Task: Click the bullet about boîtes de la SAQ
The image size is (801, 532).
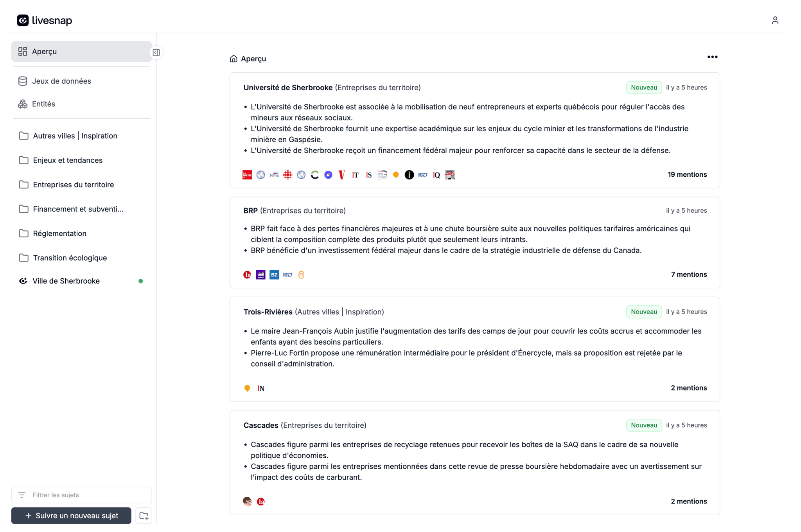Action: (465, 450)
